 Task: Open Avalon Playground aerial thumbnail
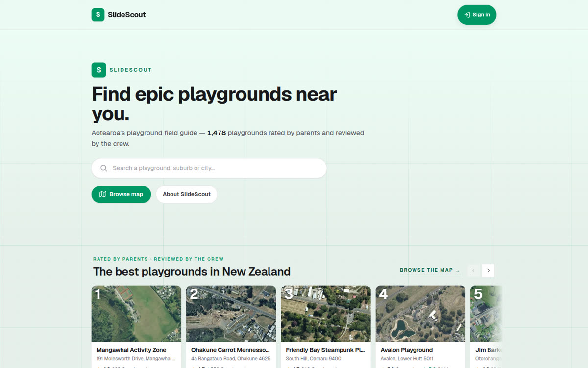coord(420,314)
